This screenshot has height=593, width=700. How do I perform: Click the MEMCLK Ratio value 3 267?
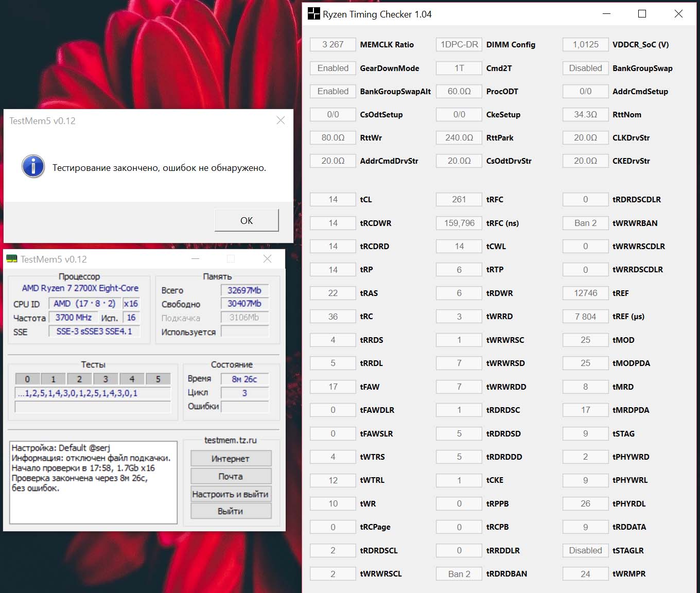[333, 44]
